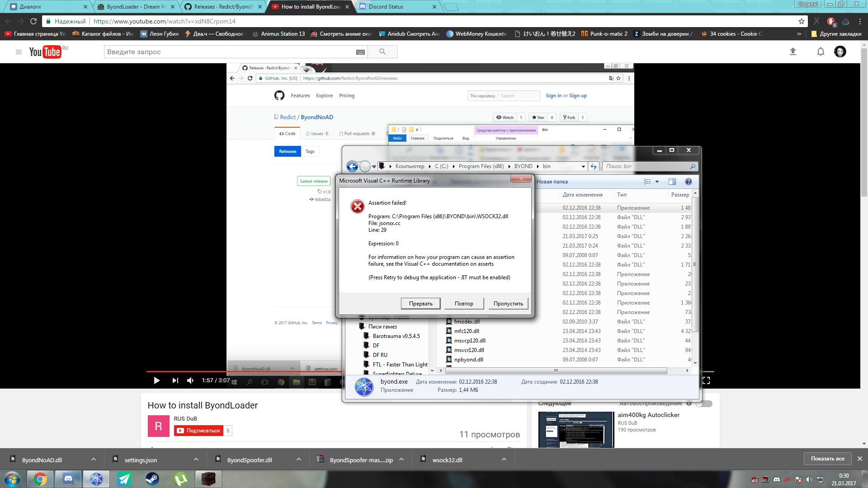Open Explorer help icon
The width and height of the screenshot is (868, 488).
(x=688, y=182)
